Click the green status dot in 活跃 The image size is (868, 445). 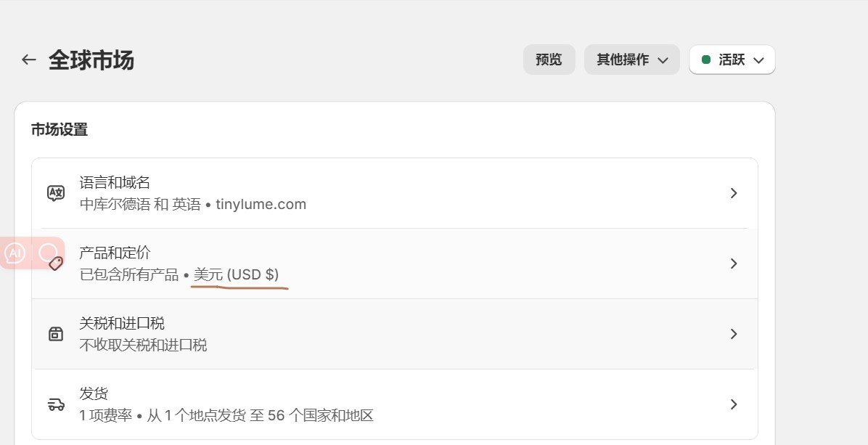(706, 60)
